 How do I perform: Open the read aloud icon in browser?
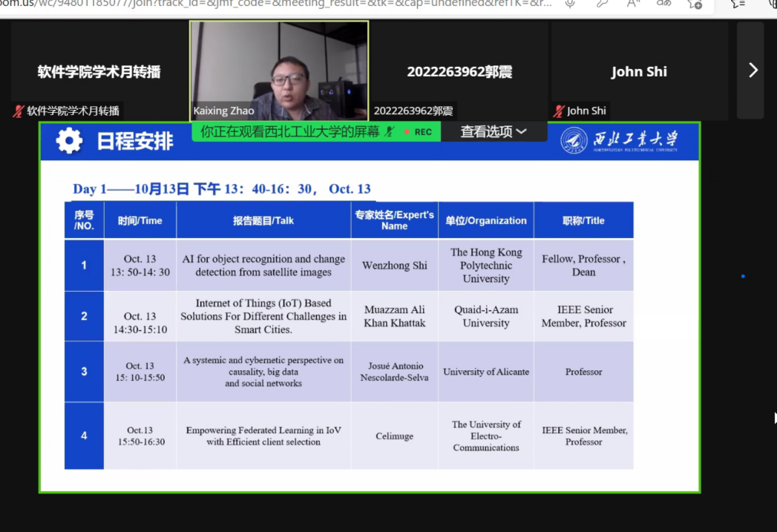click(633, 4)
